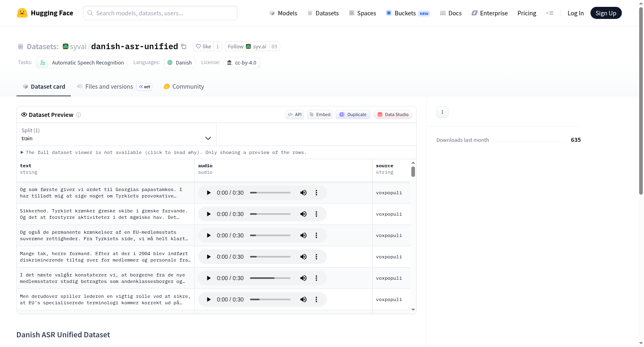Mute audio in 'Sikkerhed. Tyrkiet krænker' row
The width and height of the screenshot is (644, 347).
pos(303,214)
